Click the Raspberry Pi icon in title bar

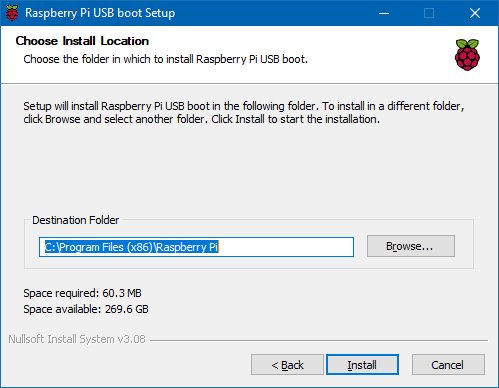coord(12,13)
